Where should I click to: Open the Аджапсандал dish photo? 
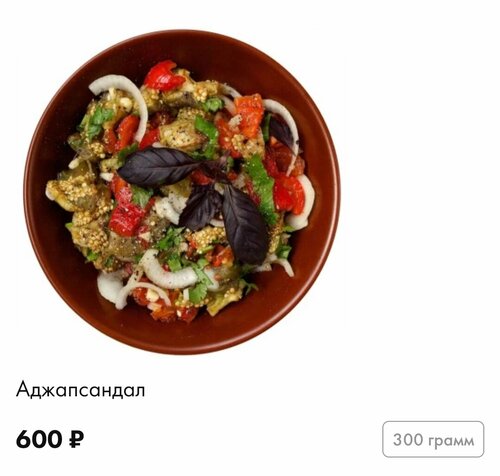182,192
